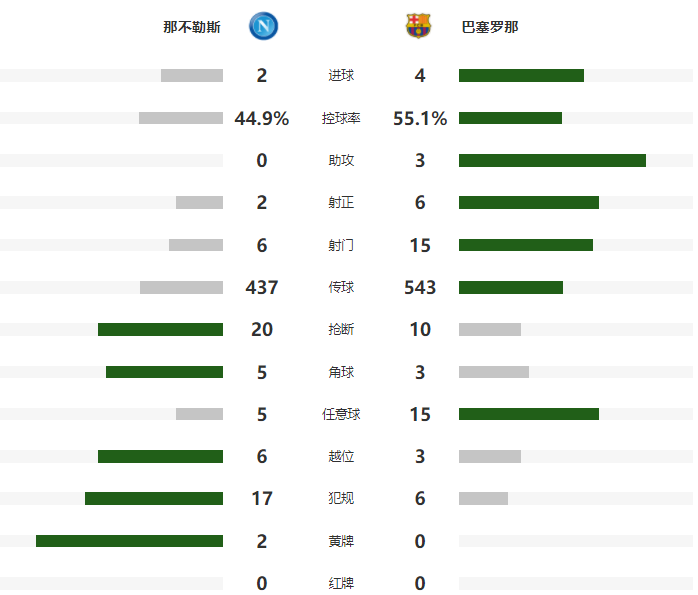This screenshot has width=698, height=595.
Task: Click the Napoli team logo
Action: [x=264, y=26]
